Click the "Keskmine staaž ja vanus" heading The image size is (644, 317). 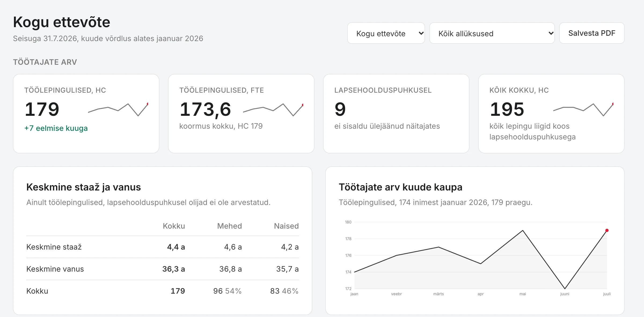point(83,187)
